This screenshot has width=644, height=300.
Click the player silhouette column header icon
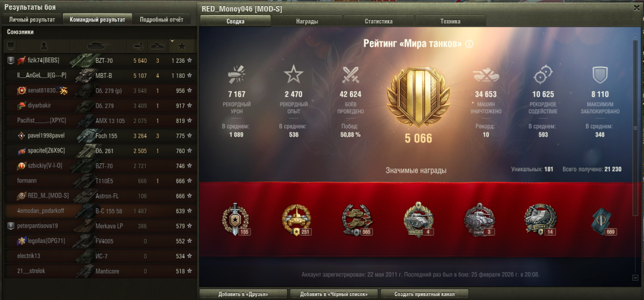tap(45, 46)
